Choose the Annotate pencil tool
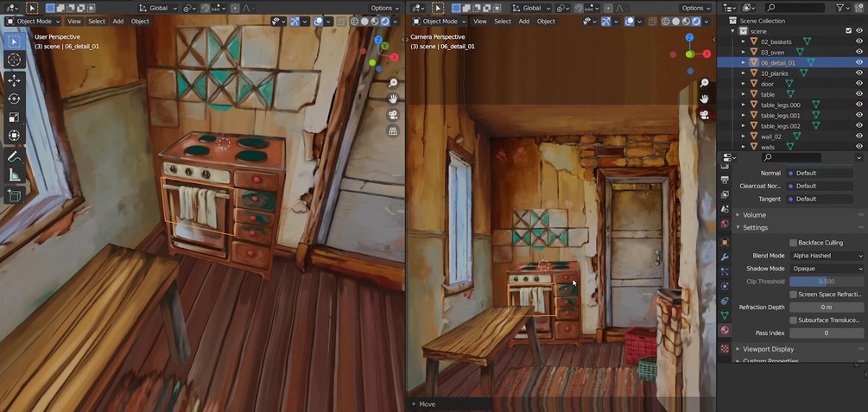The width and height of the screenshot is (868, 412). click(x=15, y=156)
